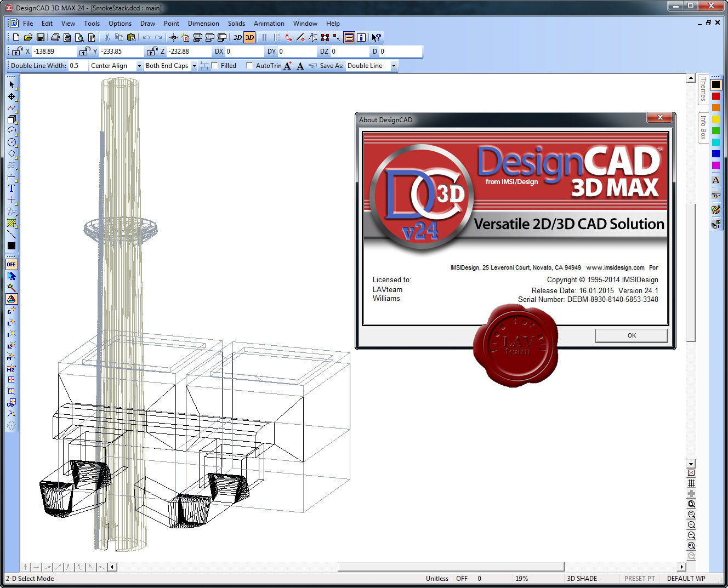Viewport: 728px width, 588px height.
Task: Open the Solids menu
Action: [236, 23]
